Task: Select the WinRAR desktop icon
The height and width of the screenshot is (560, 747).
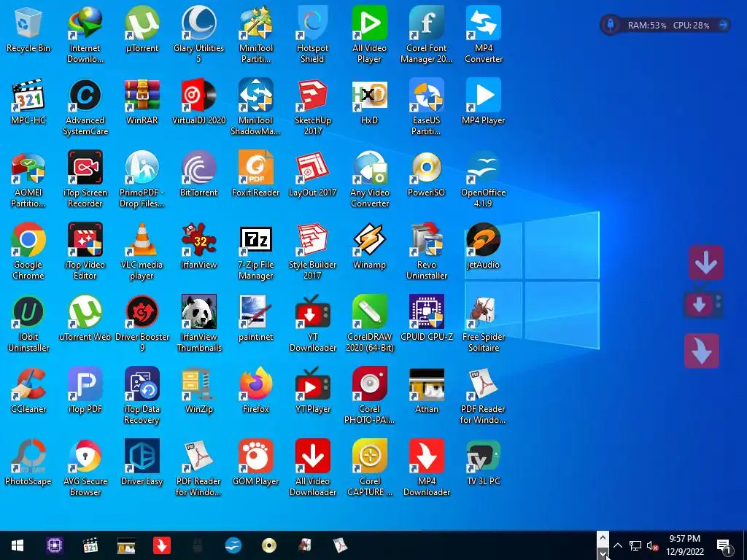Action: coord(142,102)
